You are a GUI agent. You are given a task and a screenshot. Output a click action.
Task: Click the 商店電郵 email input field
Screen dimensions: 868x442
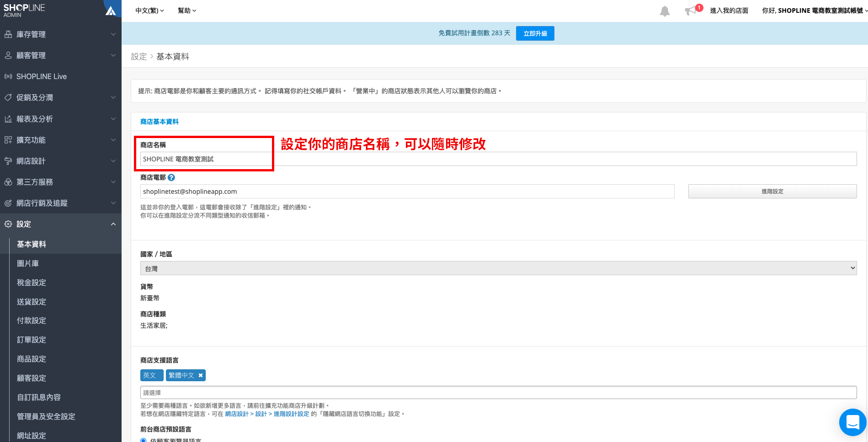click(407, 192)
